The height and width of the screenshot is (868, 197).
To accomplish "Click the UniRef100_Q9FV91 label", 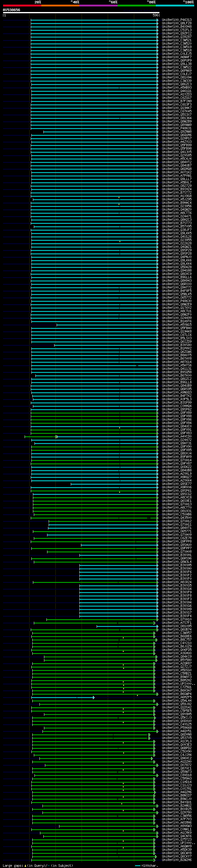I will [177, 430].
